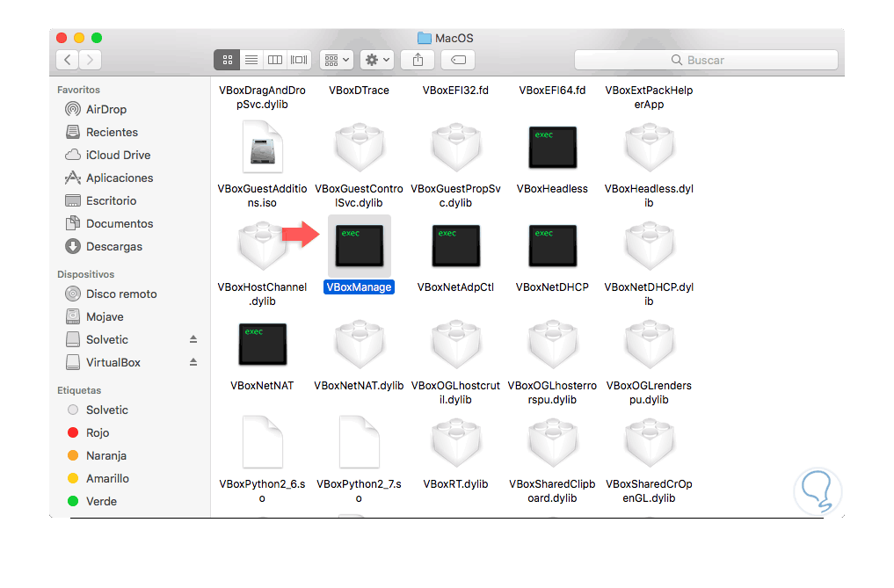Select the VBoxNetNAT.dylib icon
This screenshot has height=588, width=894.
coord(360,344)
